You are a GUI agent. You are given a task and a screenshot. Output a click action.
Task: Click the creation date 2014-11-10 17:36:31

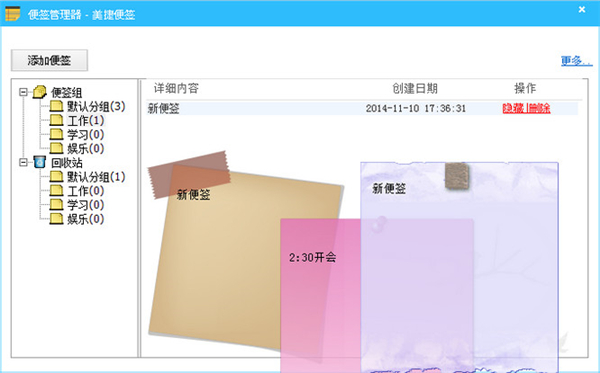[416, 108]
